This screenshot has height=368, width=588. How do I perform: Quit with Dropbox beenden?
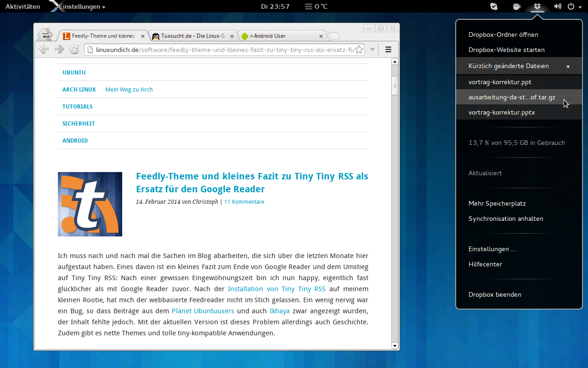pos(519,294)
